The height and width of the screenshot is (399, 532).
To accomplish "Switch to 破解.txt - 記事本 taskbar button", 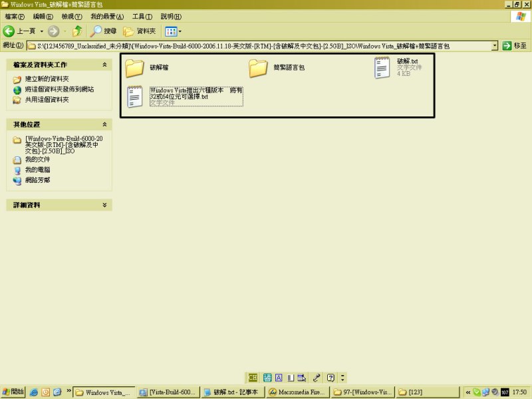I will (232, 392).
